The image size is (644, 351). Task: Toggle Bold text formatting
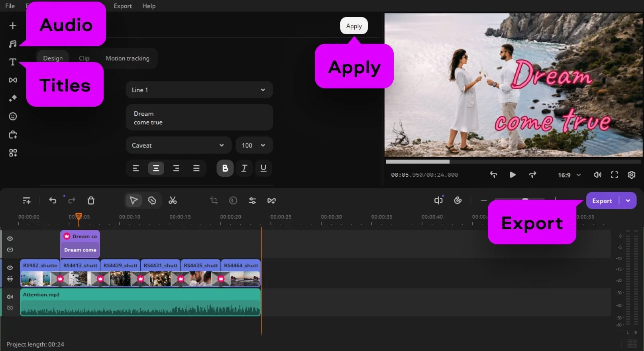click(x=225, y=168)
